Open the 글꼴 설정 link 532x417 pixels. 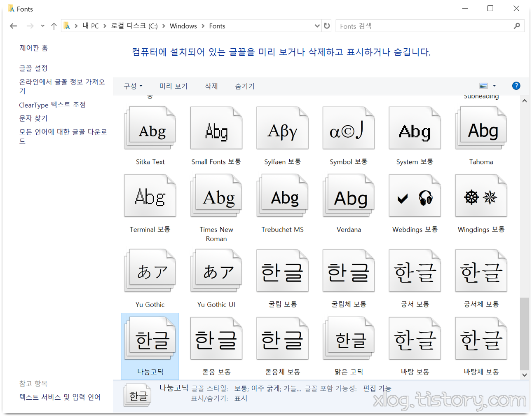coord(33,68)
